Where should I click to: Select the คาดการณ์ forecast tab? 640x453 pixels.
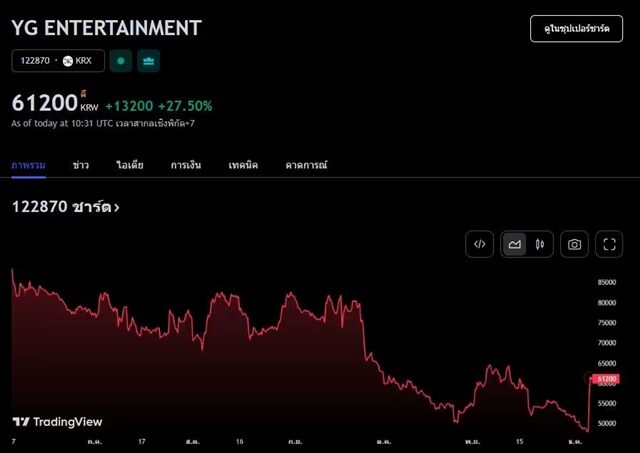(x=306, y=165)
